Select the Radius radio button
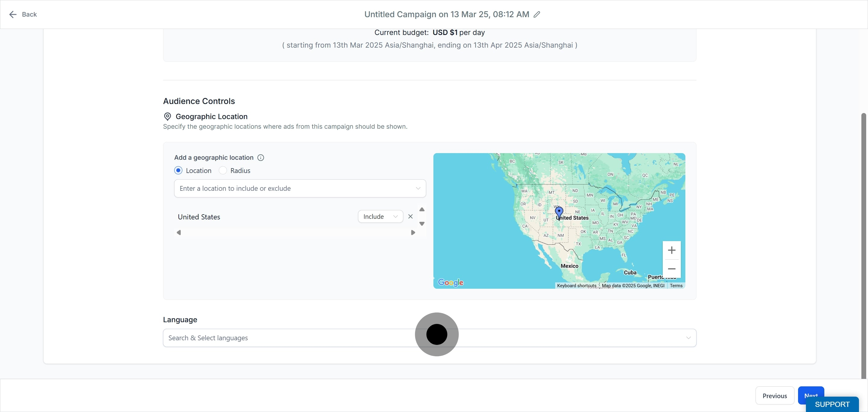 [223, 171]
